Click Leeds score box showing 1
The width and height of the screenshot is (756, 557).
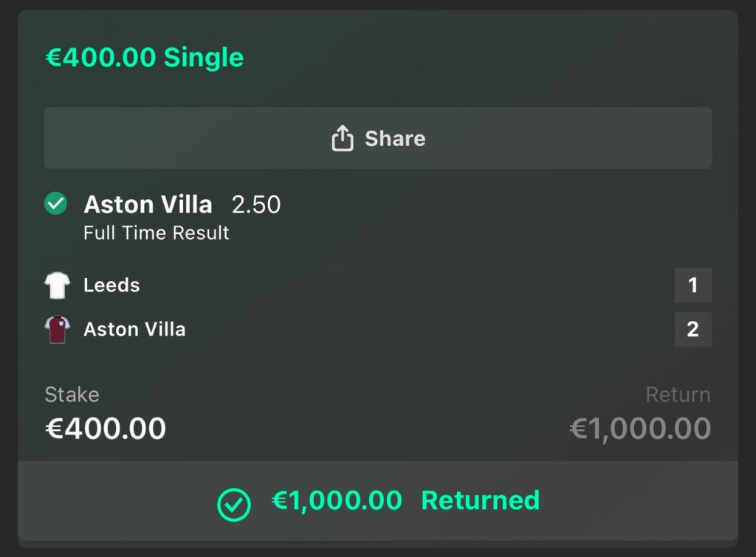click(693, 286)
